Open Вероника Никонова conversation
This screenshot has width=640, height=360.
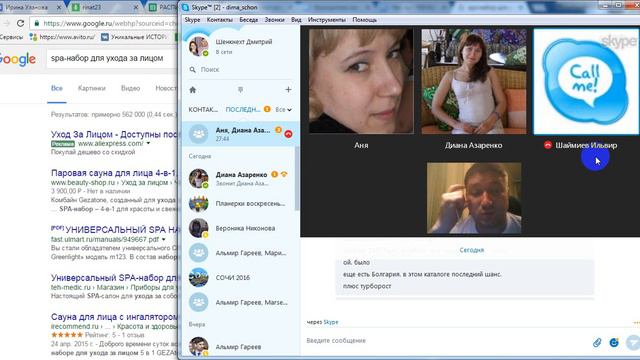241,228
